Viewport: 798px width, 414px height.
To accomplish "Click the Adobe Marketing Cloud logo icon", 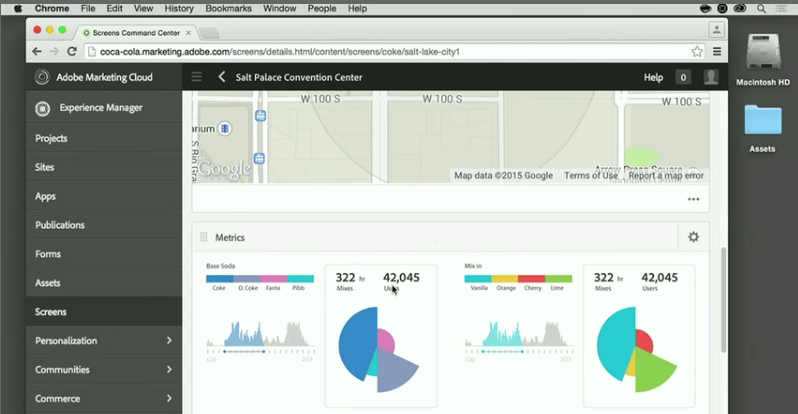I will [42, 77].
